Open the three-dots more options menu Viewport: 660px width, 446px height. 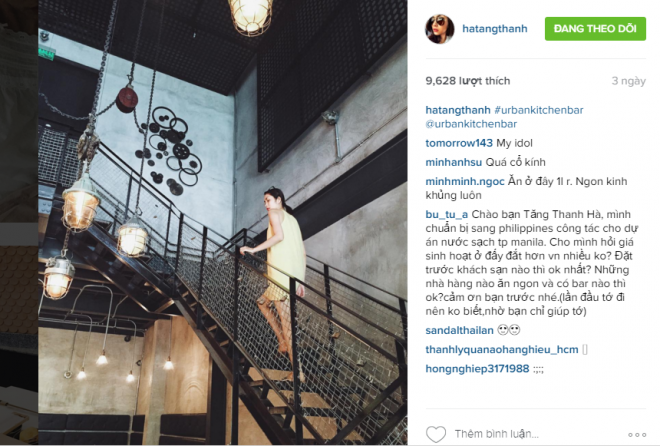(637, 435)
